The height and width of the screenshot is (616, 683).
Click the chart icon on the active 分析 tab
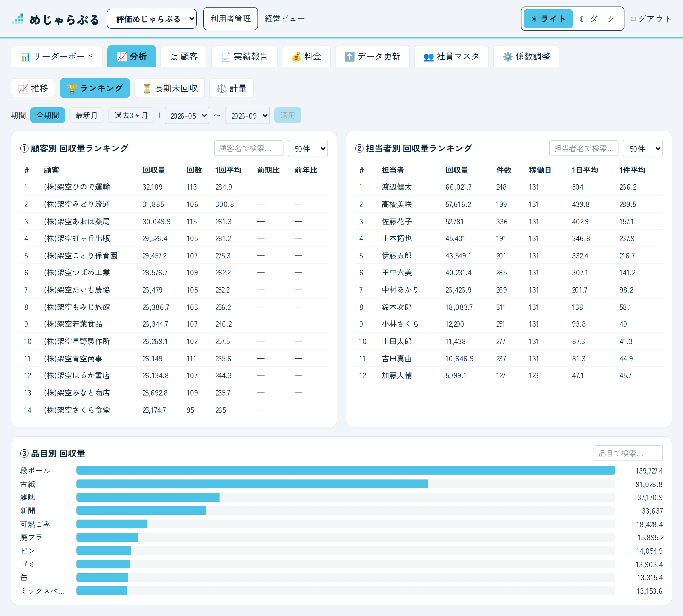click(122, 57)
